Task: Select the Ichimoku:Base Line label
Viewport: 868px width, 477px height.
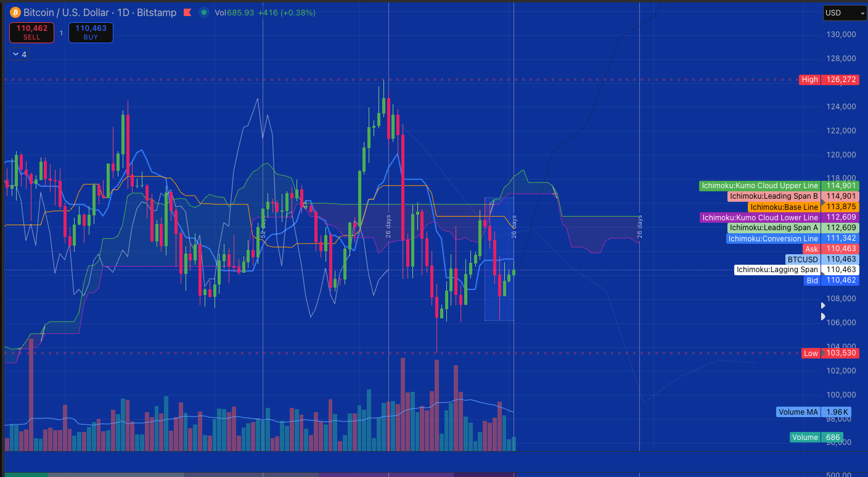Action: click(x=784, y=207)
